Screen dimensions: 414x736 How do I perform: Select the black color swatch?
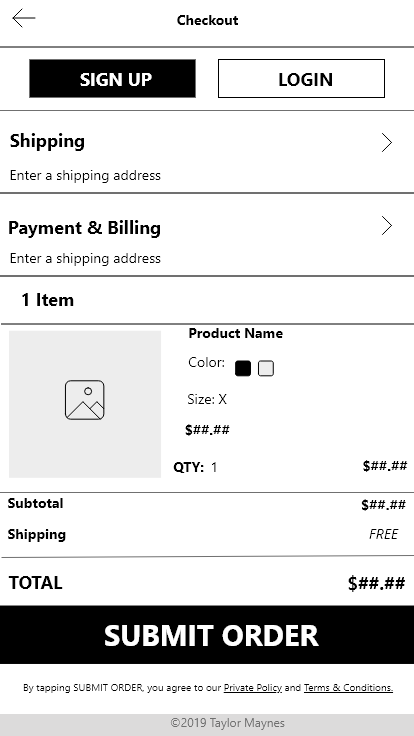(243, 368)
